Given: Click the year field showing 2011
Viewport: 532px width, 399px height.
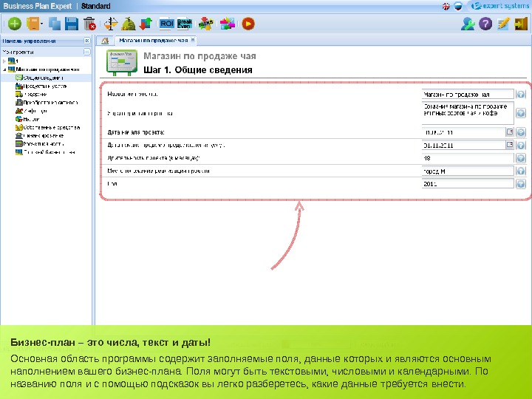Looking at the screenshot, I should click(x=468, y=184).
